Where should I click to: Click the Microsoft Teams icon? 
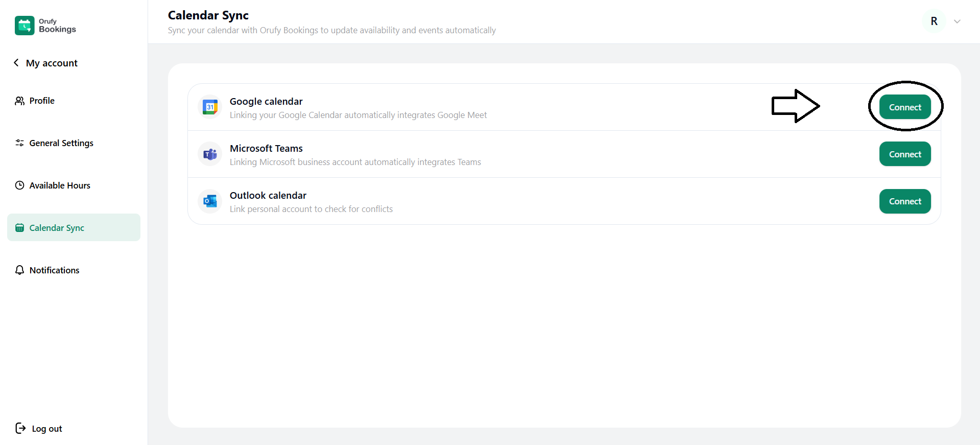pos(210,154)
